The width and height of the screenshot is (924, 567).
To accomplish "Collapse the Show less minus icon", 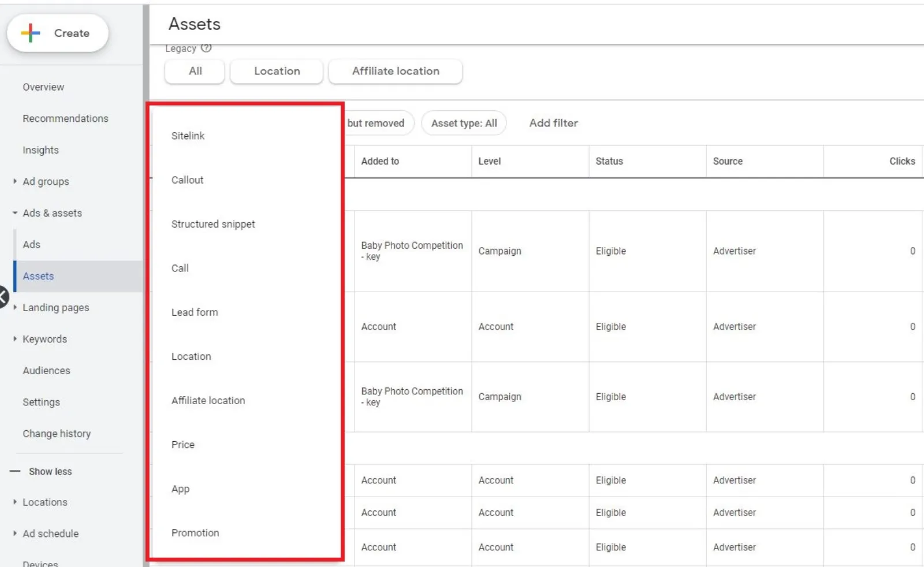I will coord(15,472).
